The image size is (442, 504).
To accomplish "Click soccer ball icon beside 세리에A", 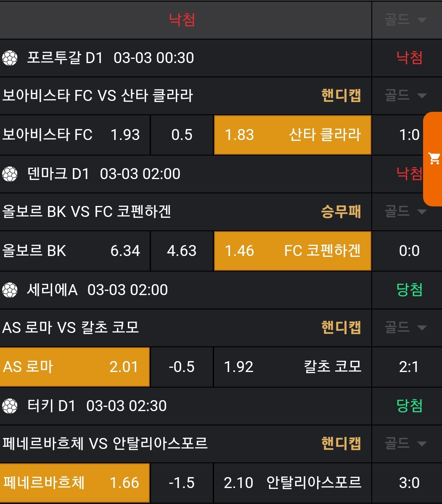I will pos(10,290).
